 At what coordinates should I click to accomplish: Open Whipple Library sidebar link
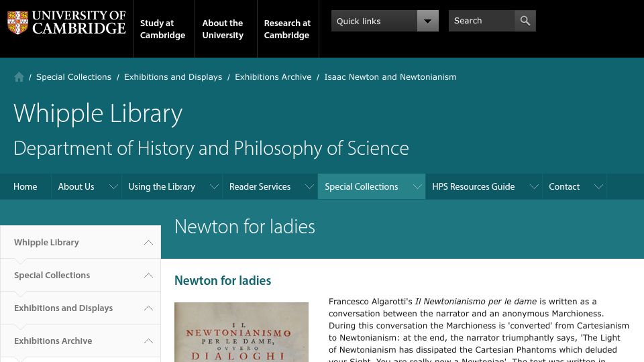(46, 243)
